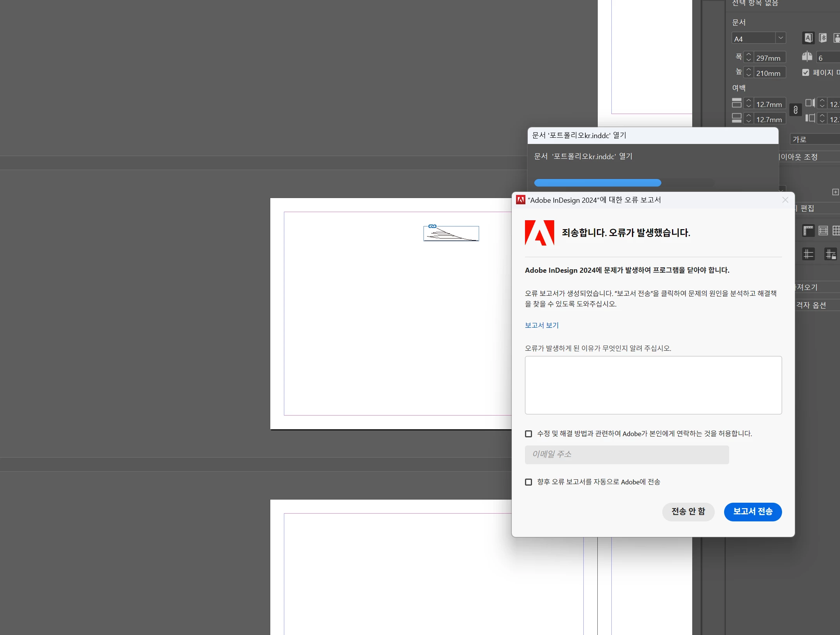Image resolution: width=840 pixels, height=635 pixels.
Task: Click the show rulers icon
Action: point(808,231)
